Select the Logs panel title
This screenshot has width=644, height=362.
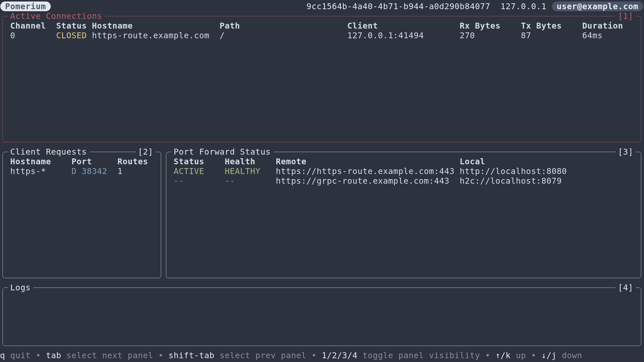20,288
